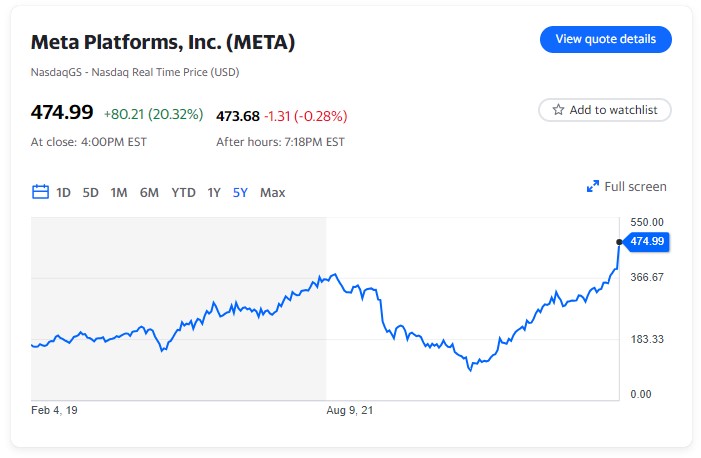Show the Max time range
This screenshot has height=458, width=701.
click(272, 192)
